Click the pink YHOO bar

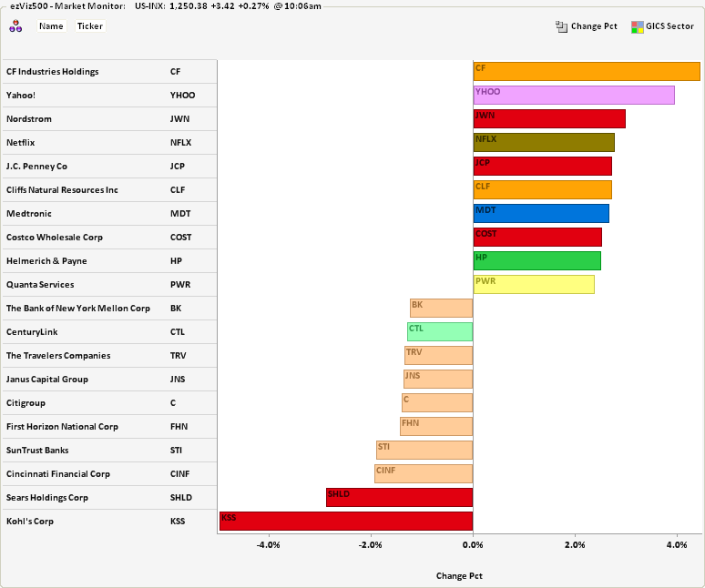[x=574, y=96]
